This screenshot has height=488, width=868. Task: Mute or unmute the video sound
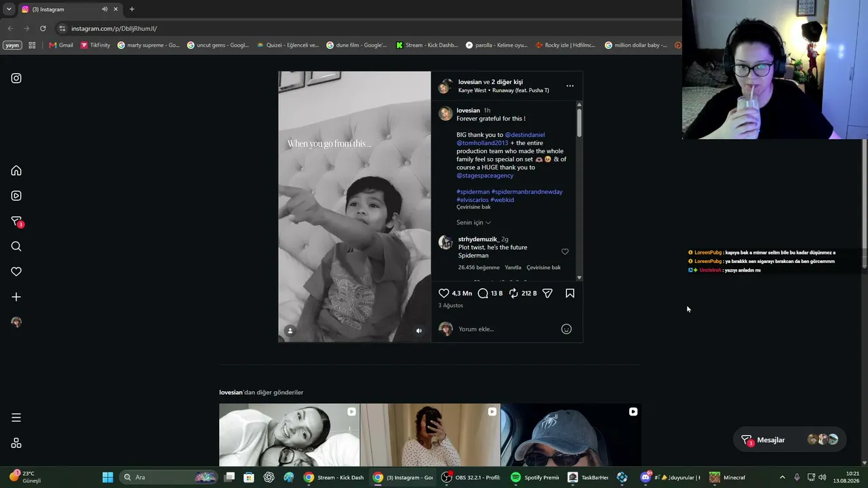[418, 331]
